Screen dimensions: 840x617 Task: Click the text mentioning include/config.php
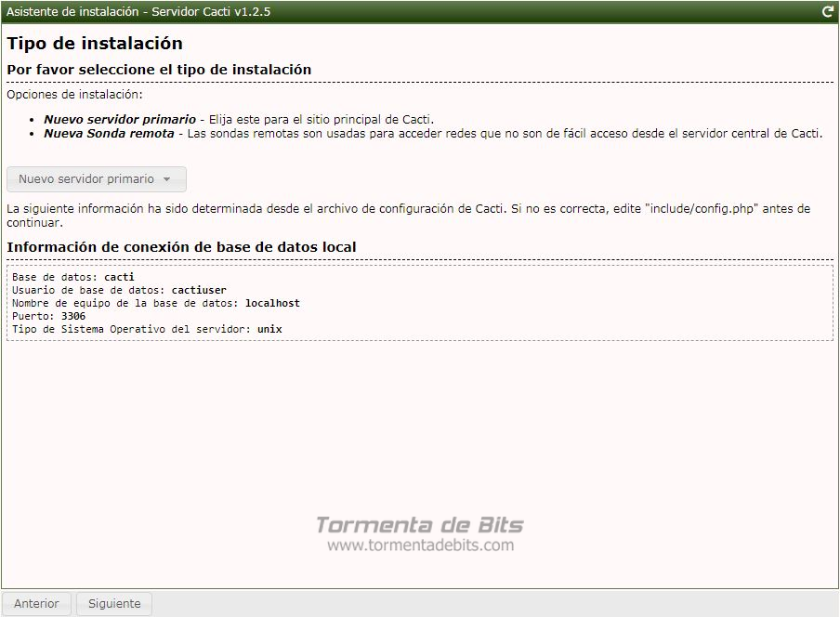(x=408, y=216)
